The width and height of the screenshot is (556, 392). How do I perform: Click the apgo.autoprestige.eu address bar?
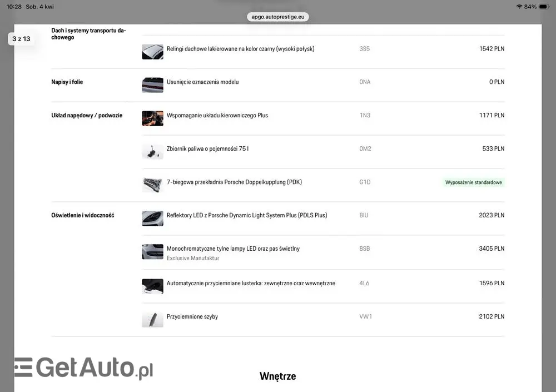click(278, 17)
